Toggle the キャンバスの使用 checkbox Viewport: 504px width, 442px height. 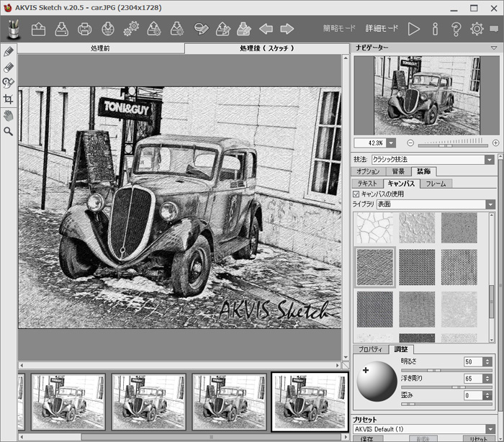click(356, 194)
